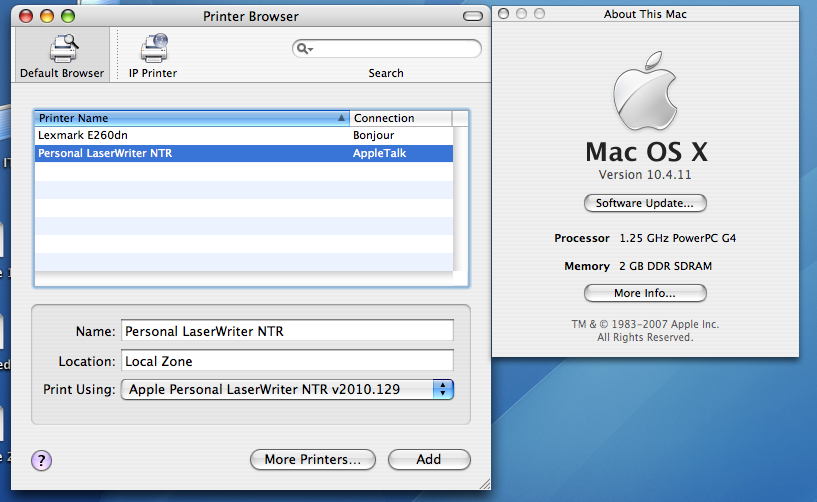Open the help question mark button

(x=41, y=460)
